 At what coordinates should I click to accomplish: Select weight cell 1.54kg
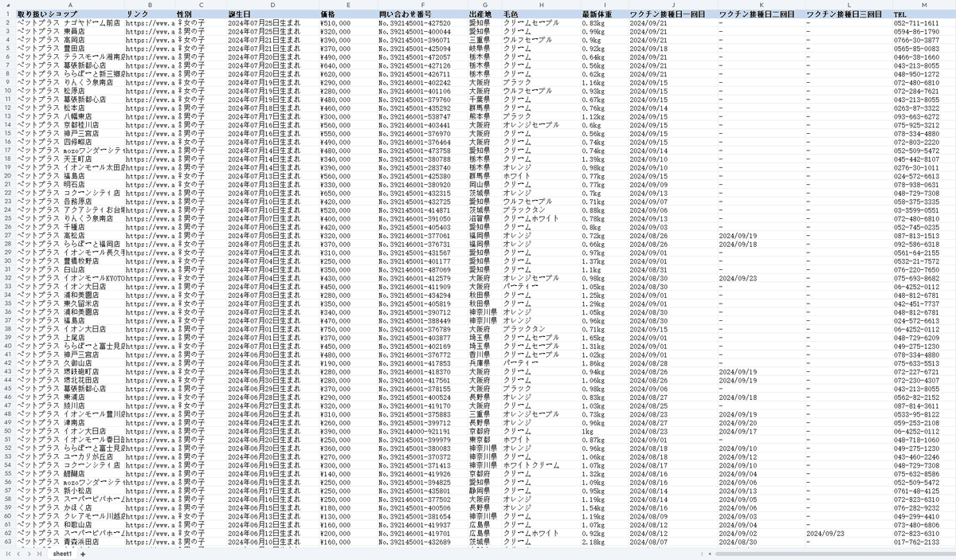pyautogui.click(x=604, y=507)
